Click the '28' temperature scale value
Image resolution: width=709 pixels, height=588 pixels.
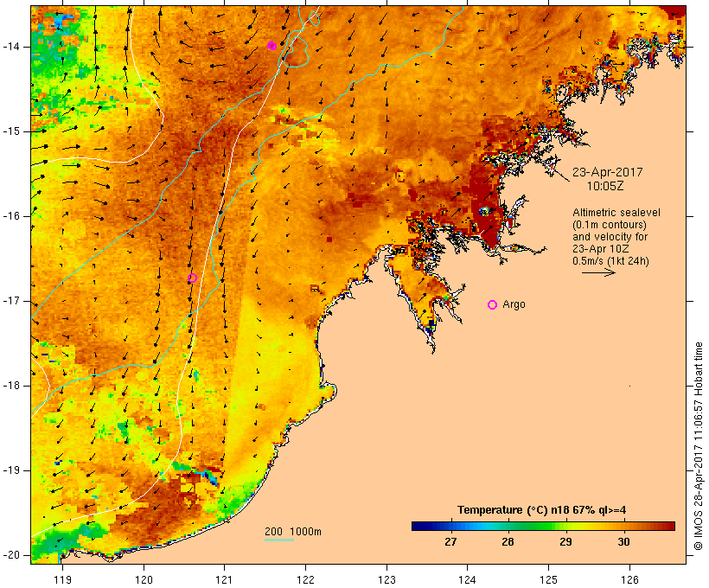click(508, 542)
